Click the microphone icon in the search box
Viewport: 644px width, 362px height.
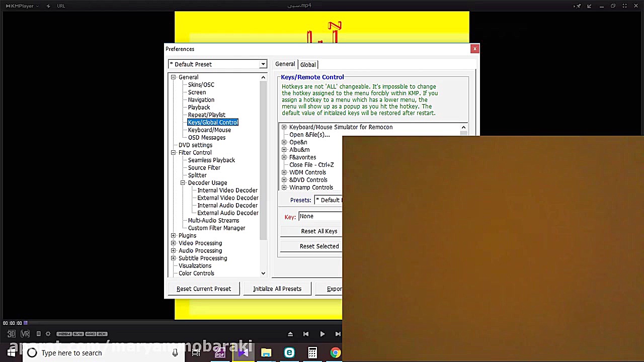(175, 353)
